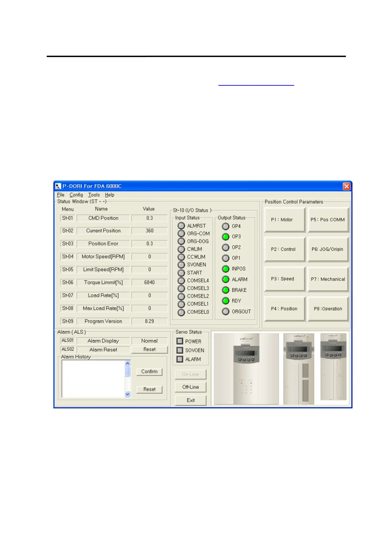This screenshot has width=392, height=555.
Task: Click the ALS02 Alarm Reset button
Action: pos(150,349)
